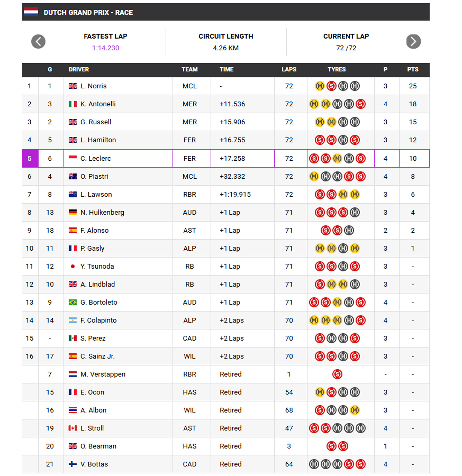The width and height of the screenshot is (462, 476).
Task: Click the PTS column header
Action: click(x=413, y=70)
